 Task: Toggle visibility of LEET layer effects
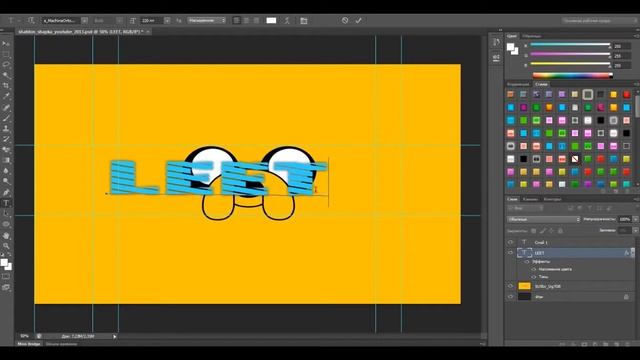(527, 262)
